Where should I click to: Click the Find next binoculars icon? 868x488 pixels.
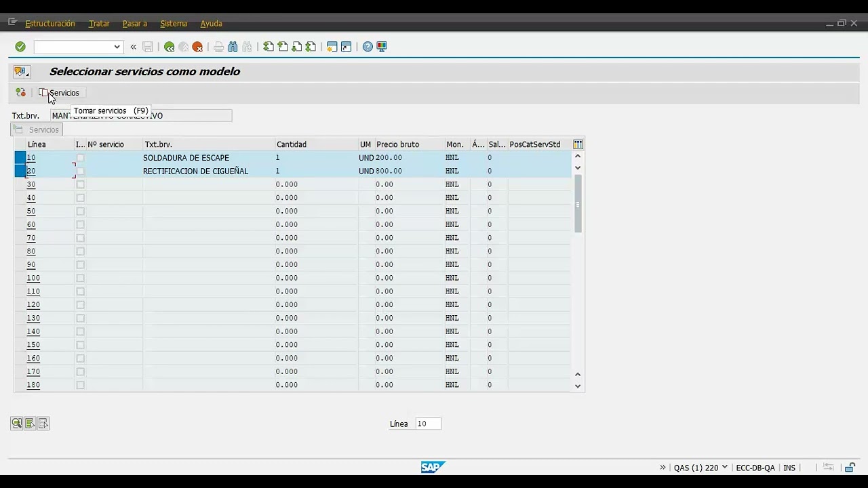[247, 47]
